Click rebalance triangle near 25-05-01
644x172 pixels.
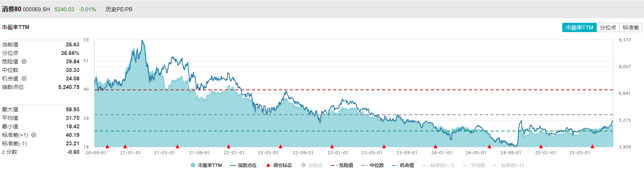[x=592, y=146]
